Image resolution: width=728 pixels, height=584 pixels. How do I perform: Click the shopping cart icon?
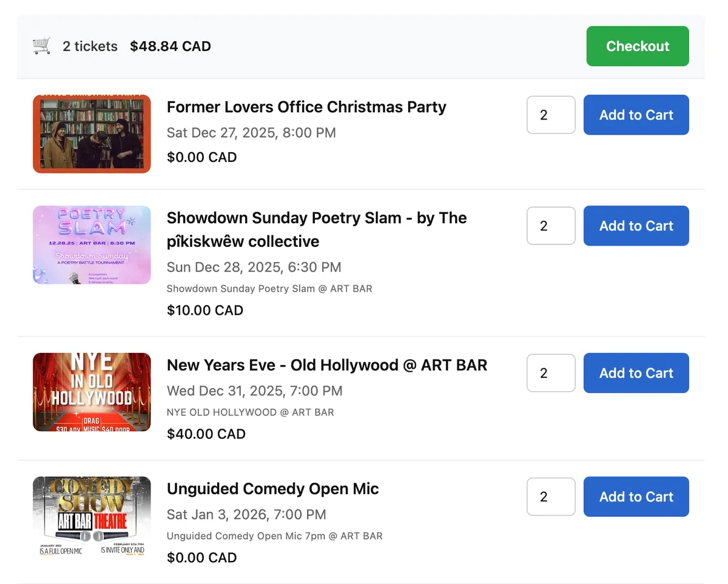(42, 46)
